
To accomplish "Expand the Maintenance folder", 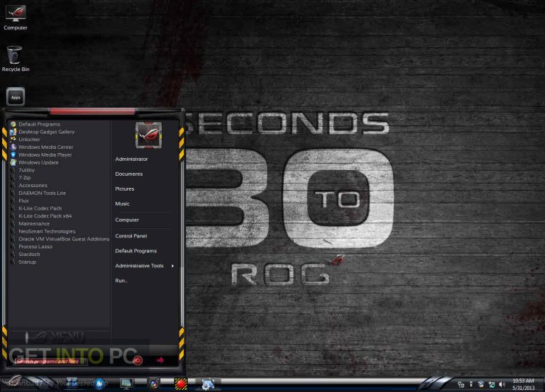I will pos(30,223).
